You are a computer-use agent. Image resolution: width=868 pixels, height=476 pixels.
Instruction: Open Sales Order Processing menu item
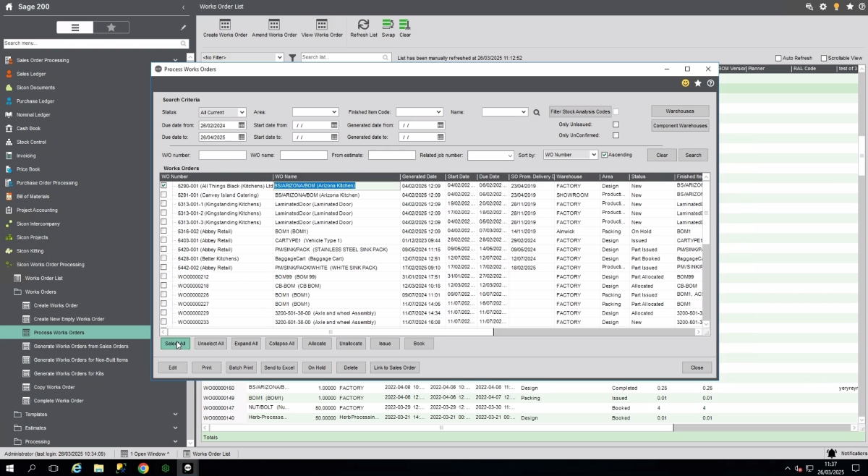pyautogui.click(x=43, y=60)
